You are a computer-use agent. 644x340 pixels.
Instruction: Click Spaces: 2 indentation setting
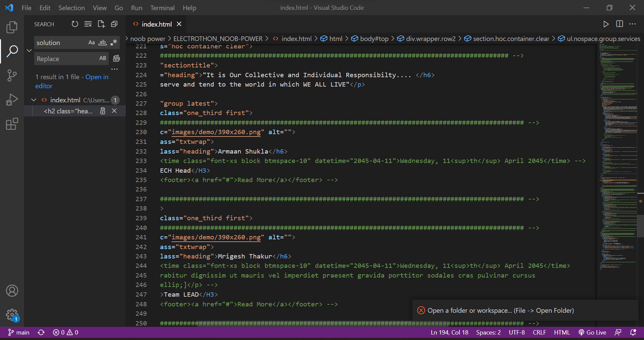pyautogui.click(x=488, y=332)
